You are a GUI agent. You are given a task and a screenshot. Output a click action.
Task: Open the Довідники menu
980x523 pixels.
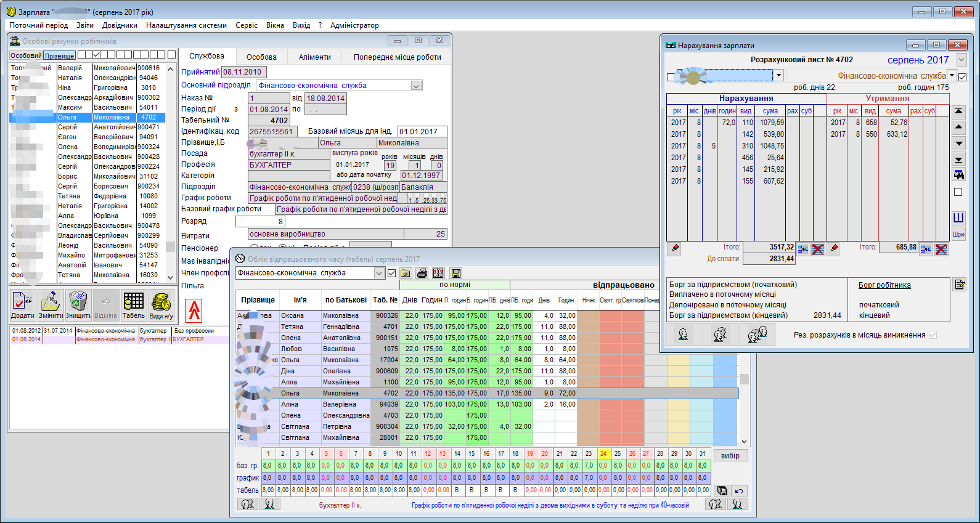click(x=120, y=25)
